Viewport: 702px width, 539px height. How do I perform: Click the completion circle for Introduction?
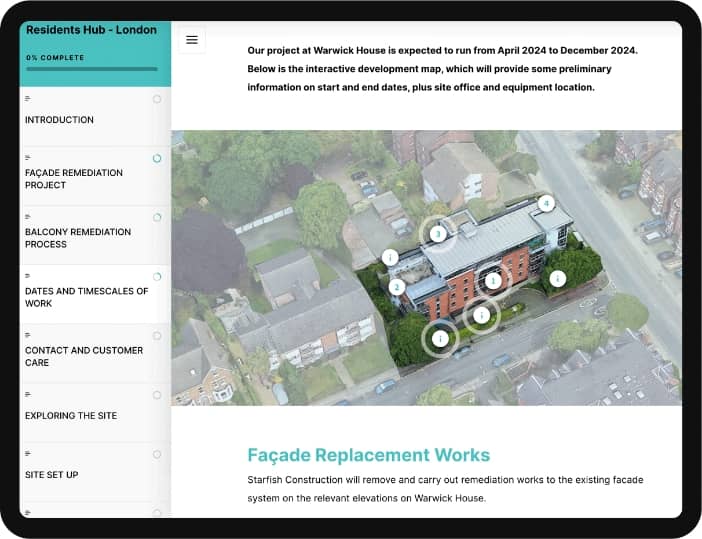click(x=157, y=100)
